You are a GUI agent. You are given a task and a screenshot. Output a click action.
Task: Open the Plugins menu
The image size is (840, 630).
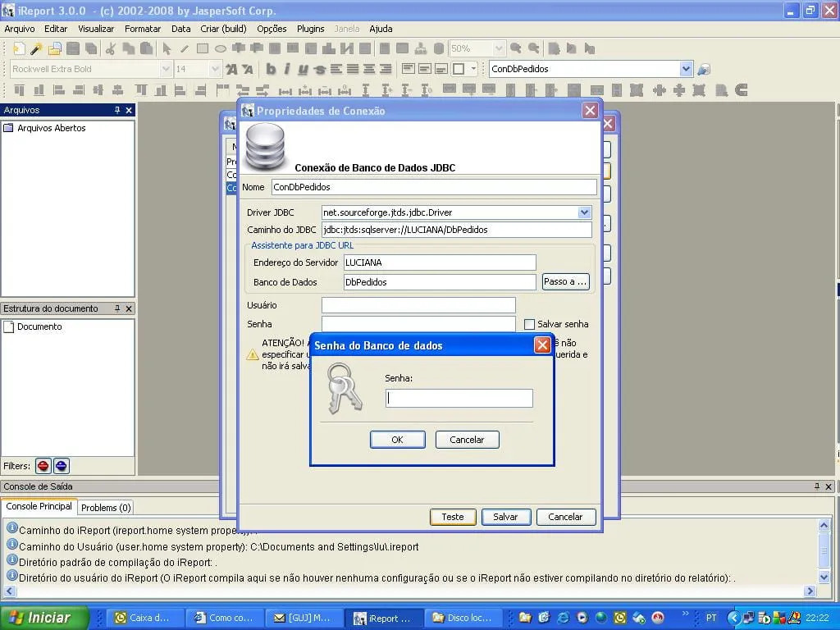310,29
